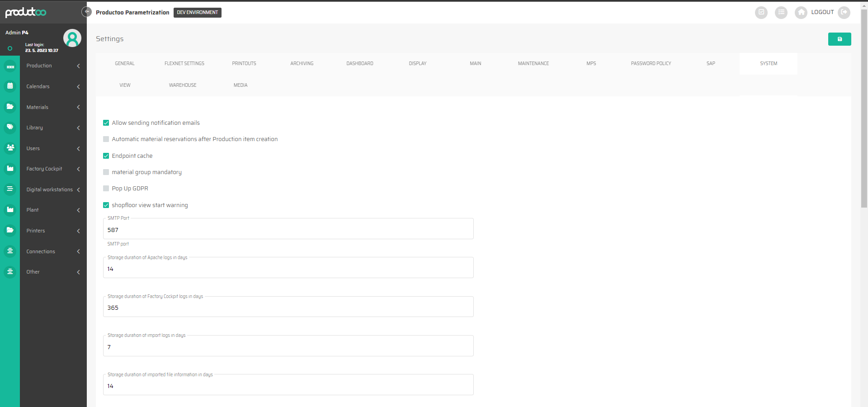Image resolution: width=868 pixels, height=407 pixels.
Task: Click the LOGOUT text link
Action: tap(822, 12)
